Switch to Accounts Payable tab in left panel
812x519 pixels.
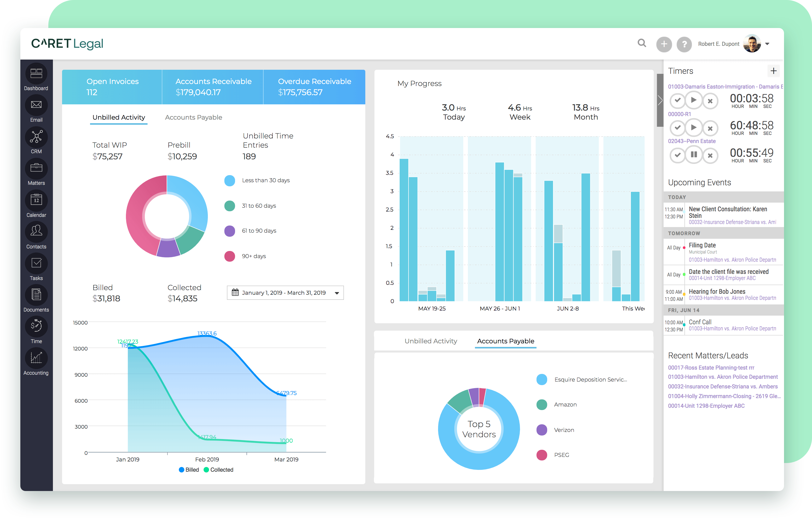tap(194, 117)
